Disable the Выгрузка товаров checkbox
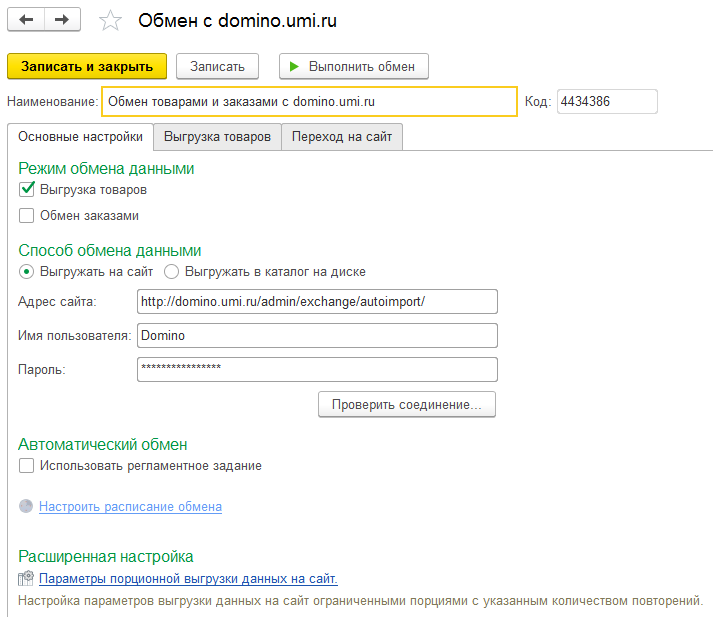Screen dimensions: 713x617 (27, 189)
